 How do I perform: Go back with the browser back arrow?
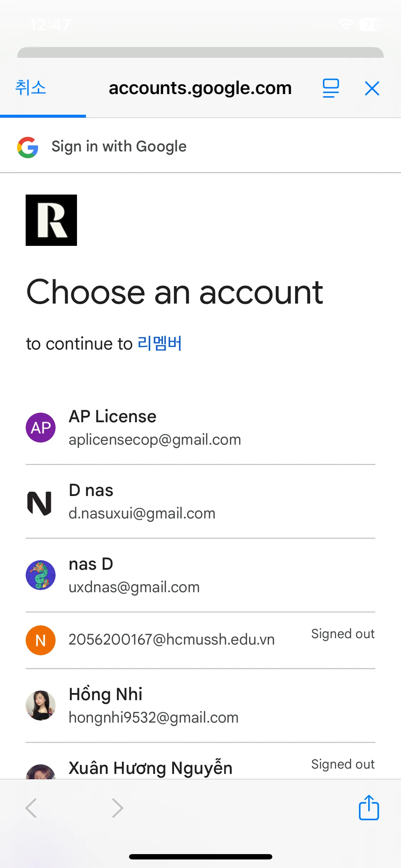(x=31, y=808)
